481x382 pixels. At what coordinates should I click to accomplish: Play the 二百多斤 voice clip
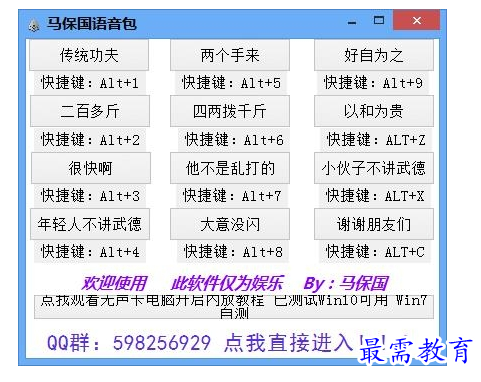click(90, 111)
